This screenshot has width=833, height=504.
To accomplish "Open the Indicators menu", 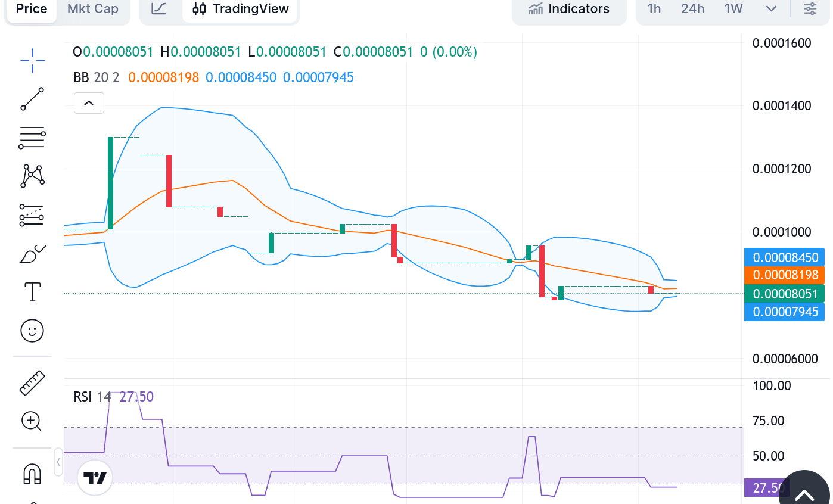I will (x=569, y=9).
